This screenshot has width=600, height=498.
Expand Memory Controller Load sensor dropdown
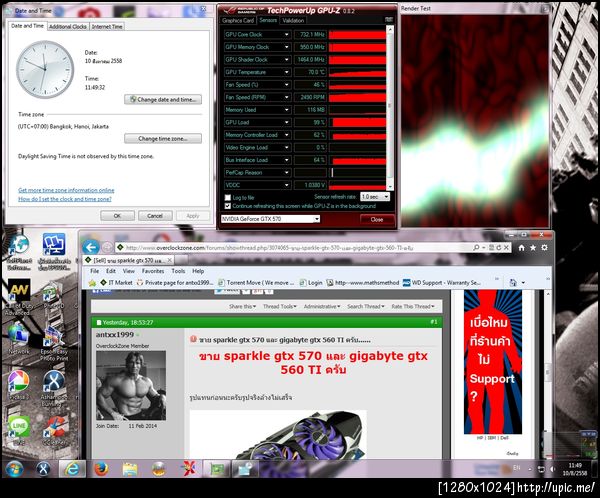(286, 135)
